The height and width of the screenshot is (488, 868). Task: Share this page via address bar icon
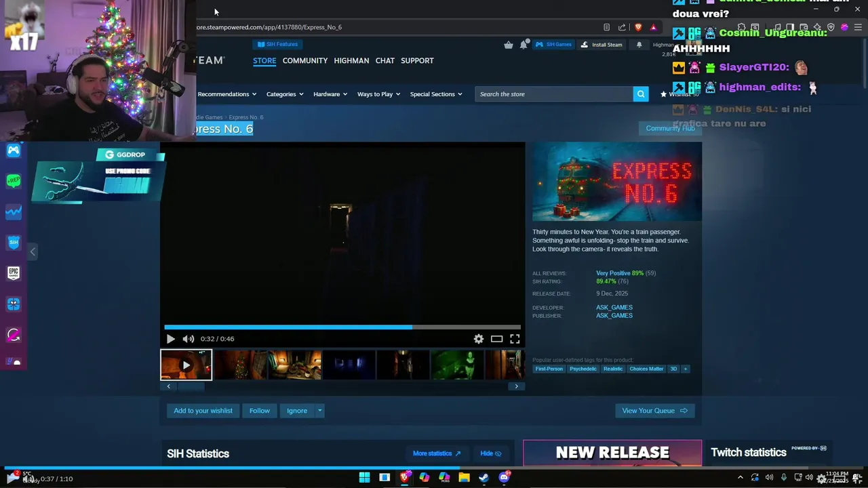pos(622,27)
